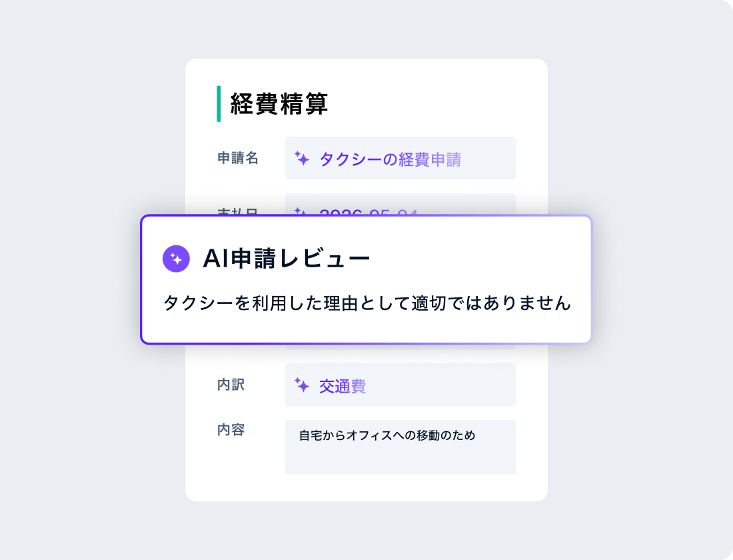Click the partially covered 支払日 label
Viewport: 733px width, 560px height.
point(237,212)
